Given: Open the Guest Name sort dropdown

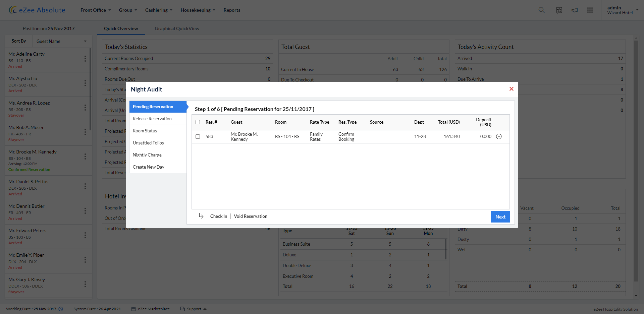Looking at the screenshot, I should tap(61, 41).
